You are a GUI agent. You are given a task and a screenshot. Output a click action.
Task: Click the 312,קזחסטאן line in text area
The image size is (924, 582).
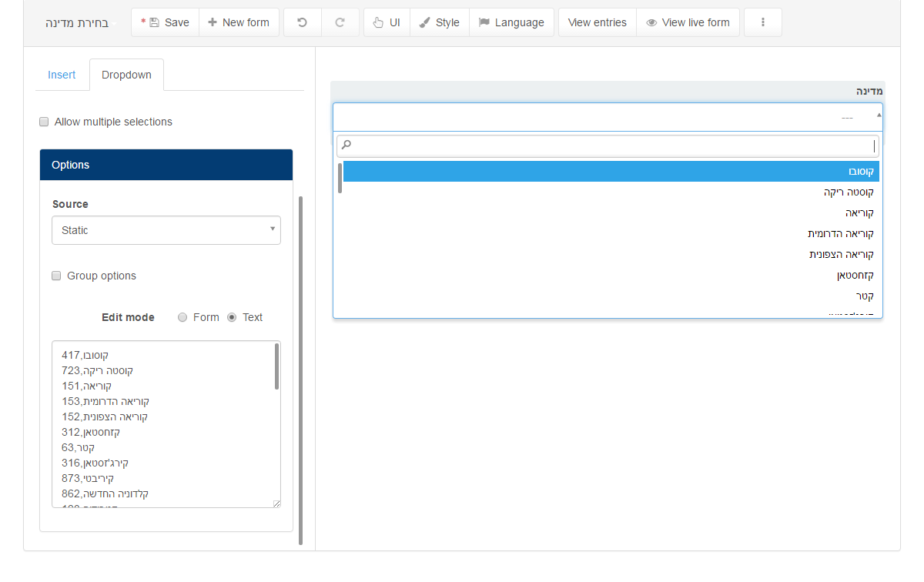click(x=91, y=432)
